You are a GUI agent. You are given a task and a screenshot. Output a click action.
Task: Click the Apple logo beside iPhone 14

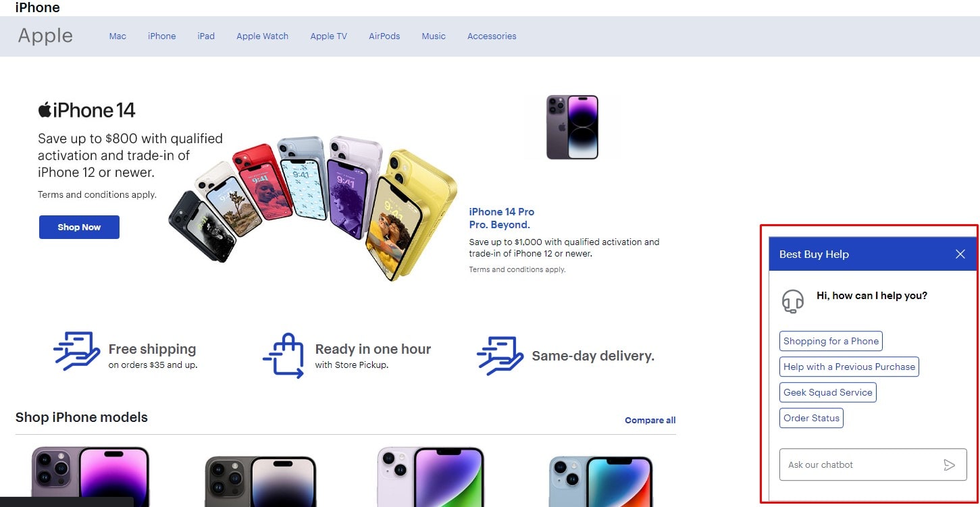point(45,109)
